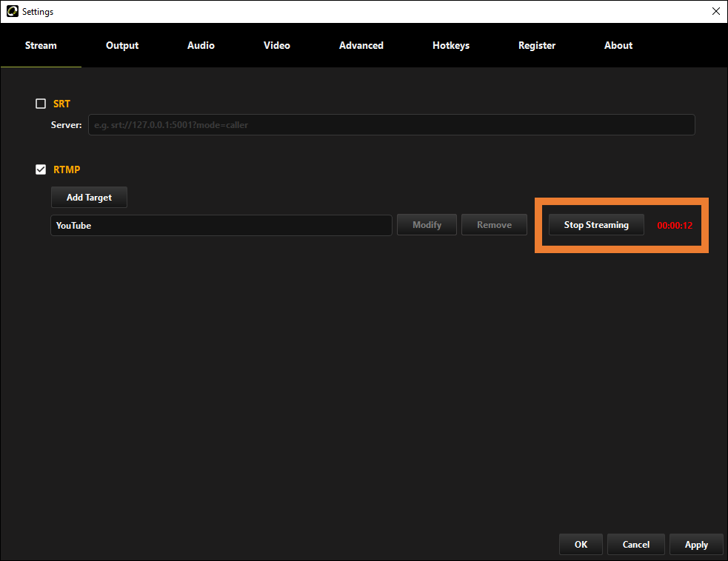Click the Cancel button
This screenshot has height=561, width=728.
pos(636,544)
